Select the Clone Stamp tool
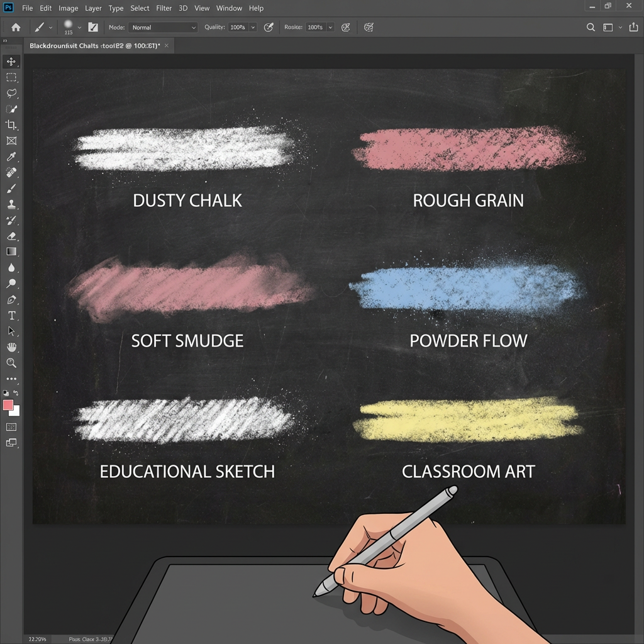The image size is (644, 644). click(x=11, y=204)
